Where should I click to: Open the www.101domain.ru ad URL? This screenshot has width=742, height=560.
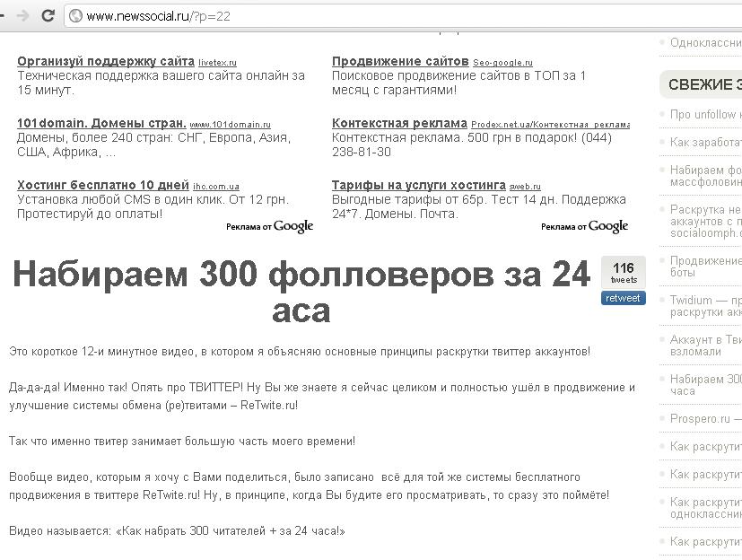[230, 125]
